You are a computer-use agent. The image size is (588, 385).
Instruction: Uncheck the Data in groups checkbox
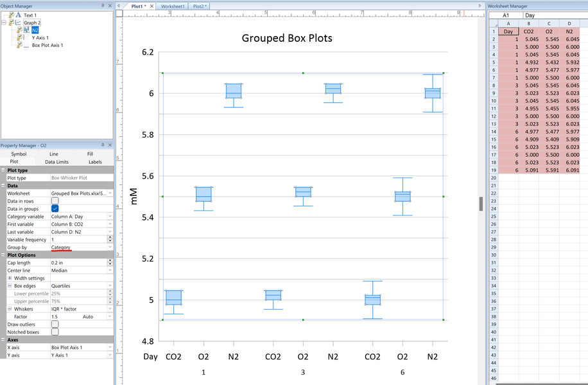(x=55, y=209)
